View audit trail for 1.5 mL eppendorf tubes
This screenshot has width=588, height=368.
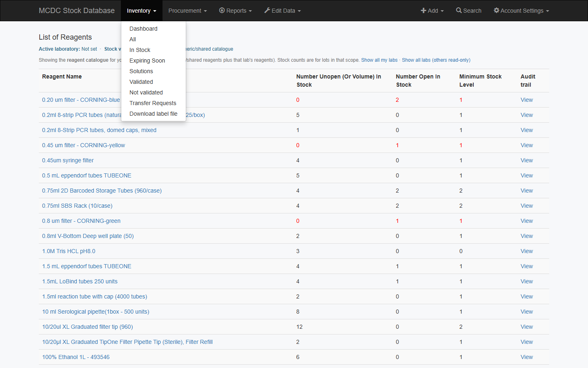(x=527, y=266)
